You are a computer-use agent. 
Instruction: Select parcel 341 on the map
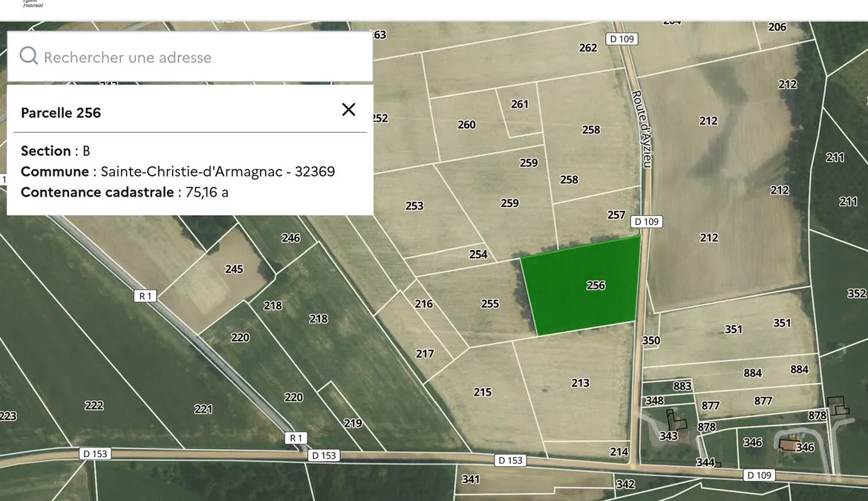coord(471,479)
